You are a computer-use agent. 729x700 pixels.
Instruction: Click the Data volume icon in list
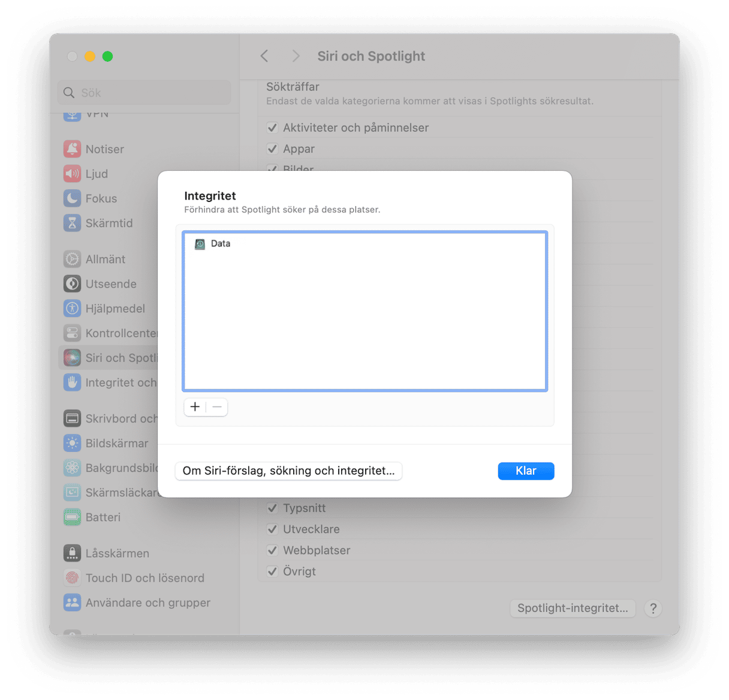pos(200,244)
